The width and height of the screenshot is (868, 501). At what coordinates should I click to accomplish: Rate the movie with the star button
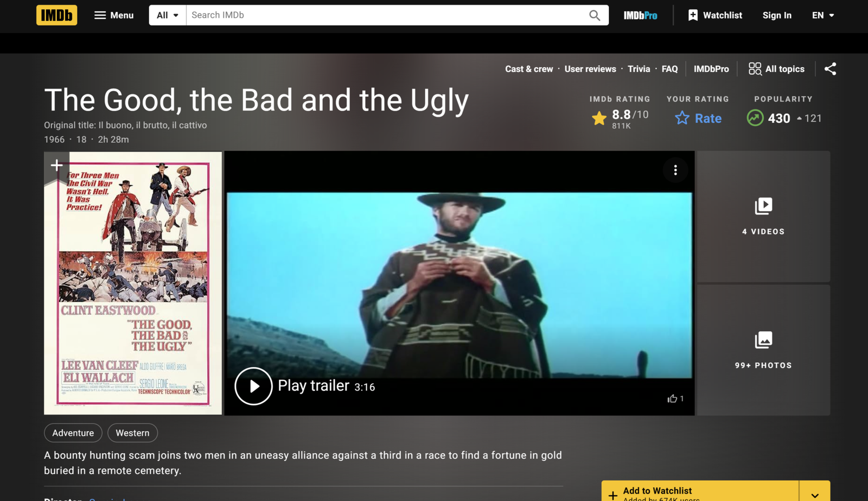[698, 118]
